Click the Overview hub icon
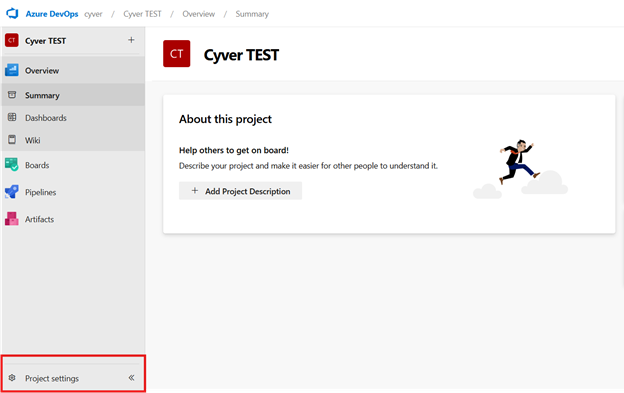Screen dimensions: 624x393 [12, 70]
